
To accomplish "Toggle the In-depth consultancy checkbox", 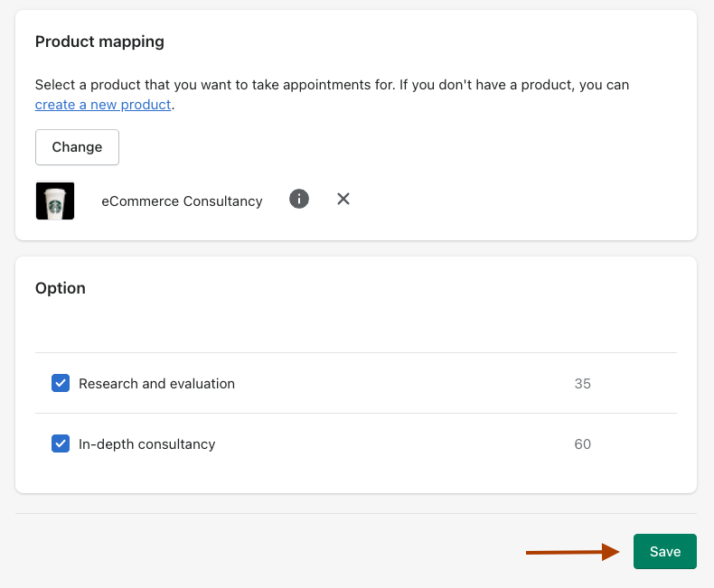I will 61,443.
